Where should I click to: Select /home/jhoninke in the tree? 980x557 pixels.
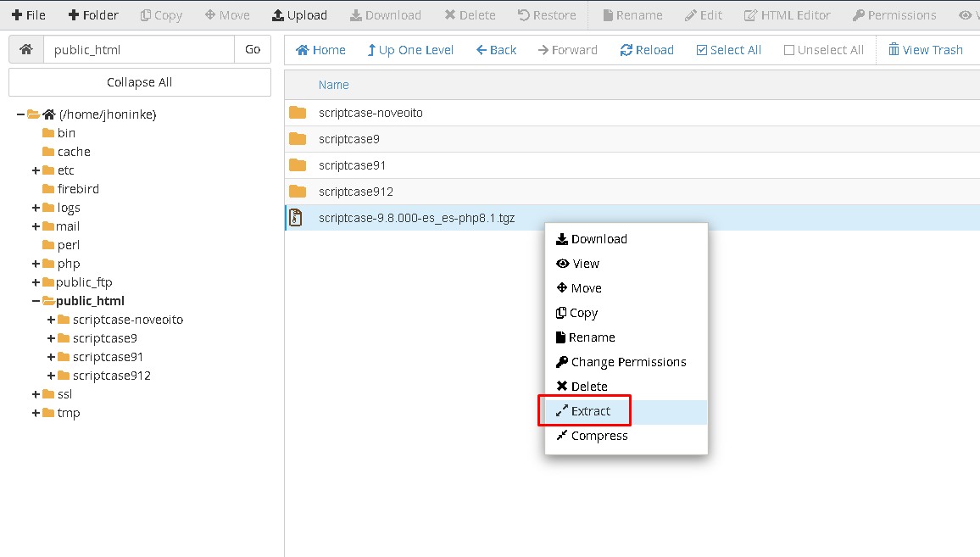click(x=108, y=114)
